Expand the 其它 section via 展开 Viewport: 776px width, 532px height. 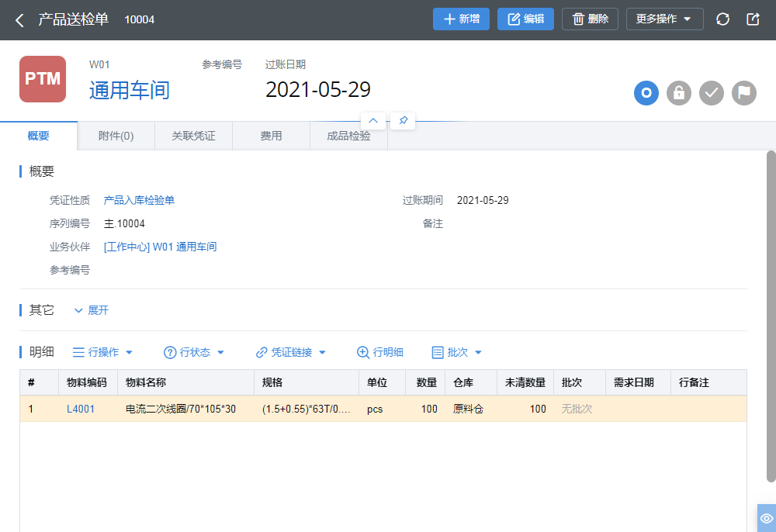92,310
